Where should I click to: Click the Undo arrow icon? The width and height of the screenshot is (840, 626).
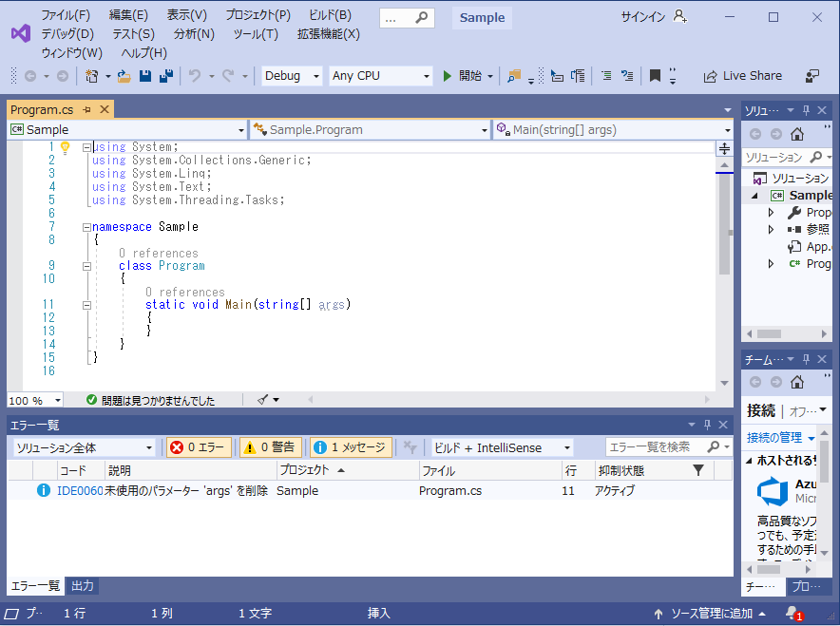195,76
